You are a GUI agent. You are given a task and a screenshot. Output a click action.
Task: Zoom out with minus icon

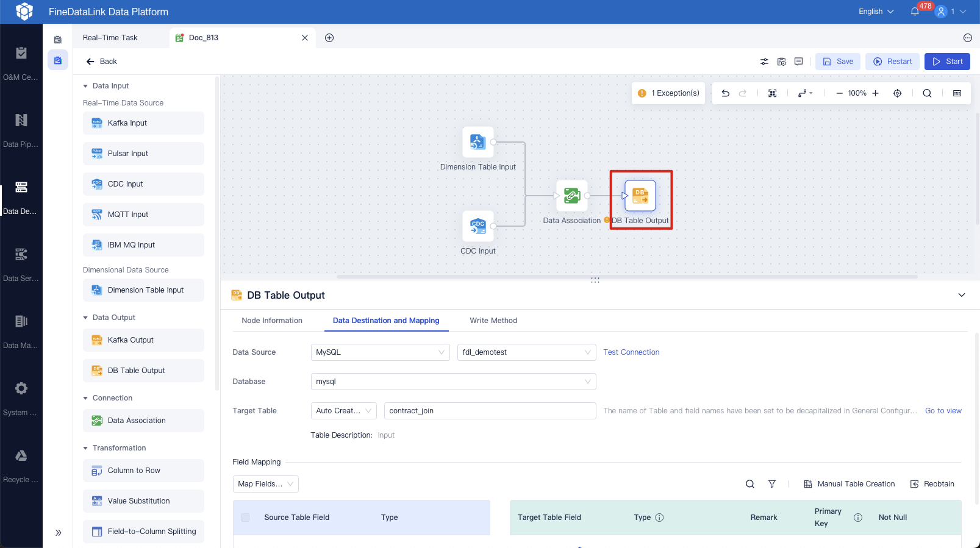point(839,93)
